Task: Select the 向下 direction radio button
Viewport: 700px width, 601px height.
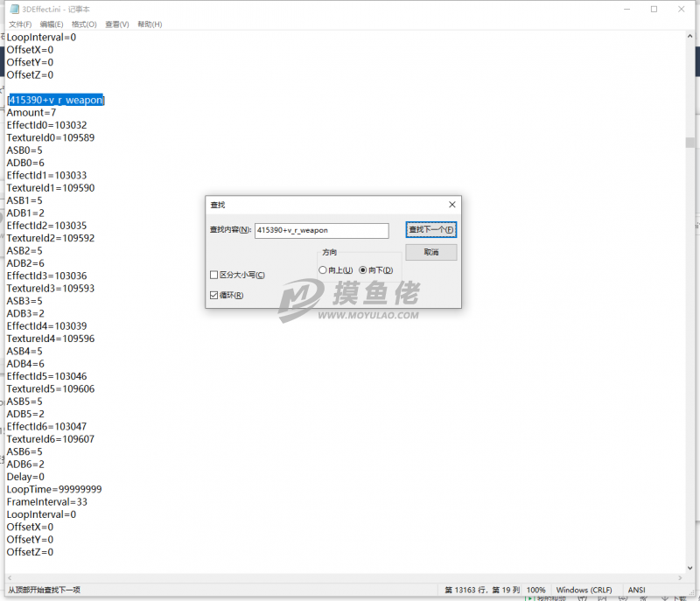Action: [x=363, y=270]
